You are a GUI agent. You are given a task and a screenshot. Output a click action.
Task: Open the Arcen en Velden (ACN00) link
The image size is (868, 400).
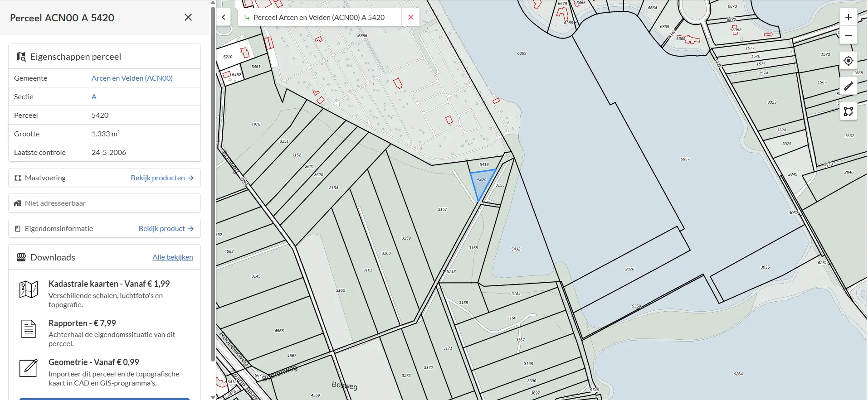[132, 78]
